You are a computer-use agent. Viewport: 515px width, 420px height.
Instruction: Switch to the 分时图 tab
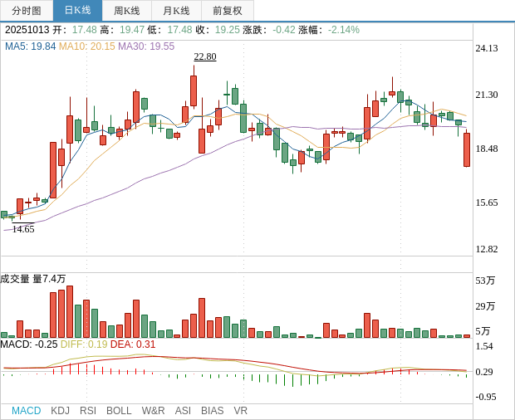[x=27, y=11]
